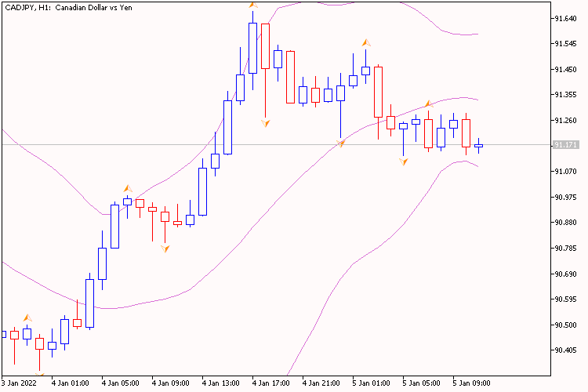Click the 90.500 price axis label
588x392 pixels.
tap(565, 325)
